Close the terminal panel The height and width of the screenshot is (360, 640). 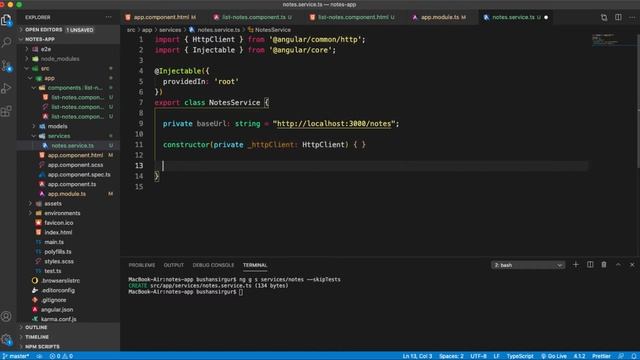point(632,265)
